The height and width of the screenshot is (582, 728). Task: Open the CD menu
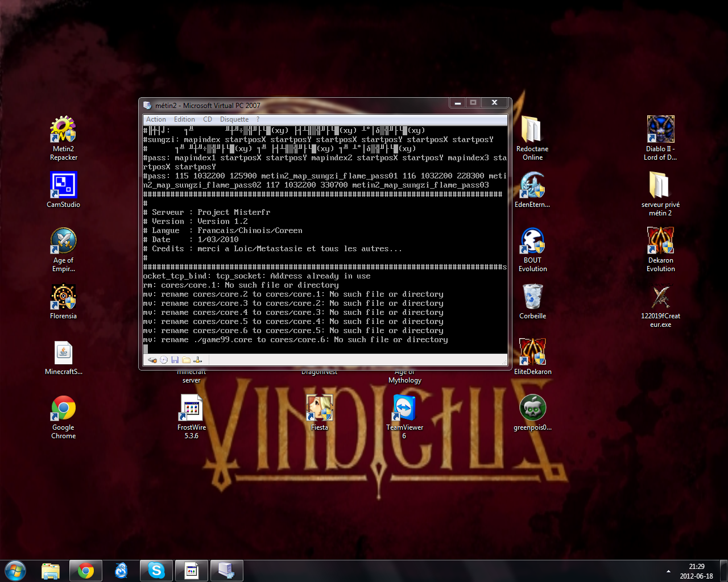click(x=208, y=119)
